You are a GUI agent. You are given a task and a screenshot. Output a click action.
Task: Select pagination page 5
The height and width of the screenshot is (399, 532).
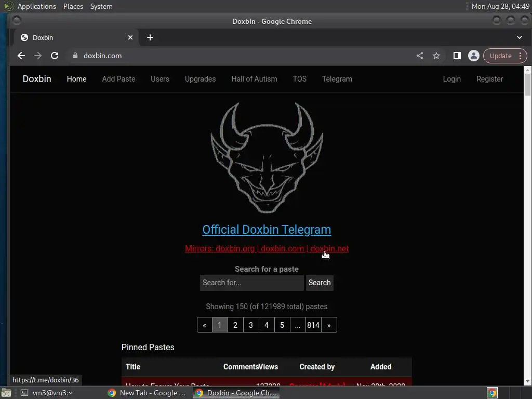pyautogui.click(x=282, y=325)
